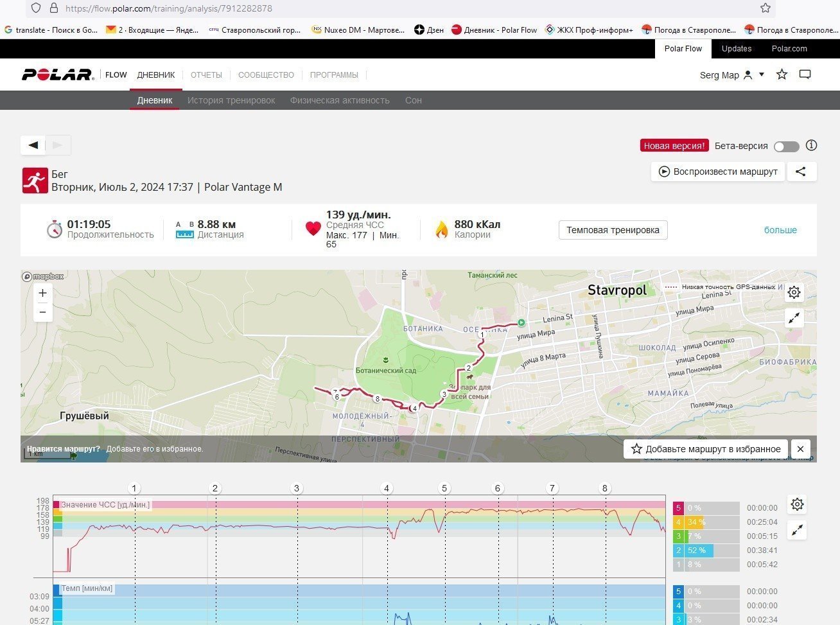Go to the previous training with left arrow
Viewport: 840px width, 625px height.
click(33, 145)
